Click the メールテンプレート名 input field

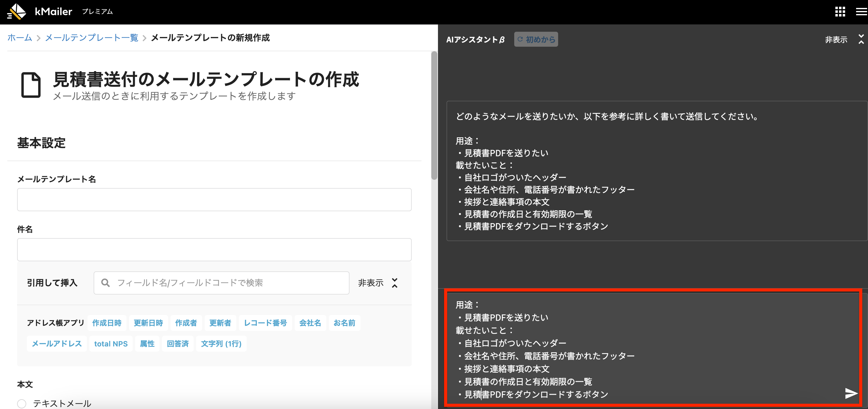point(214,200)
